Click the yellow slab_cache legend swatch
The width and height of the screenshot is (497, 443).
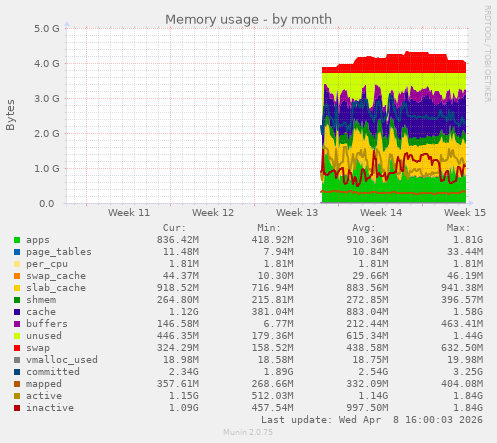pyautogui.click(x=17, y=288)
